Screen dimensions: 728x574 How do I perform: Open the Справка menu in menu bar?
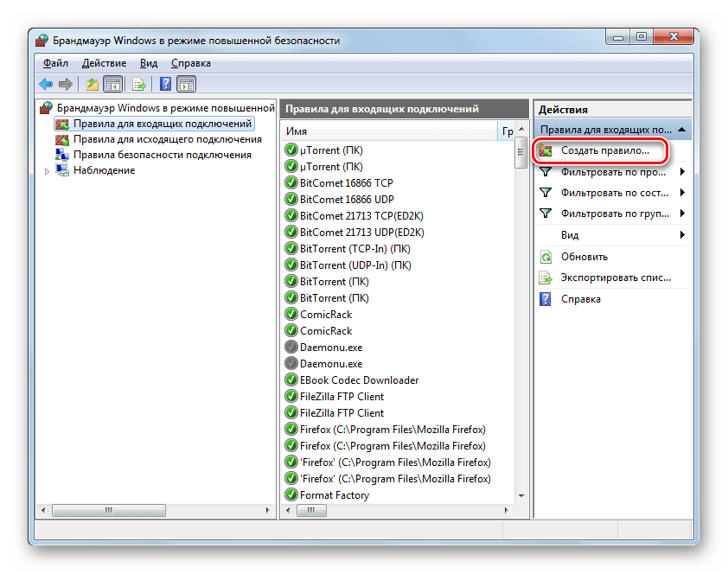click(191, 63)
